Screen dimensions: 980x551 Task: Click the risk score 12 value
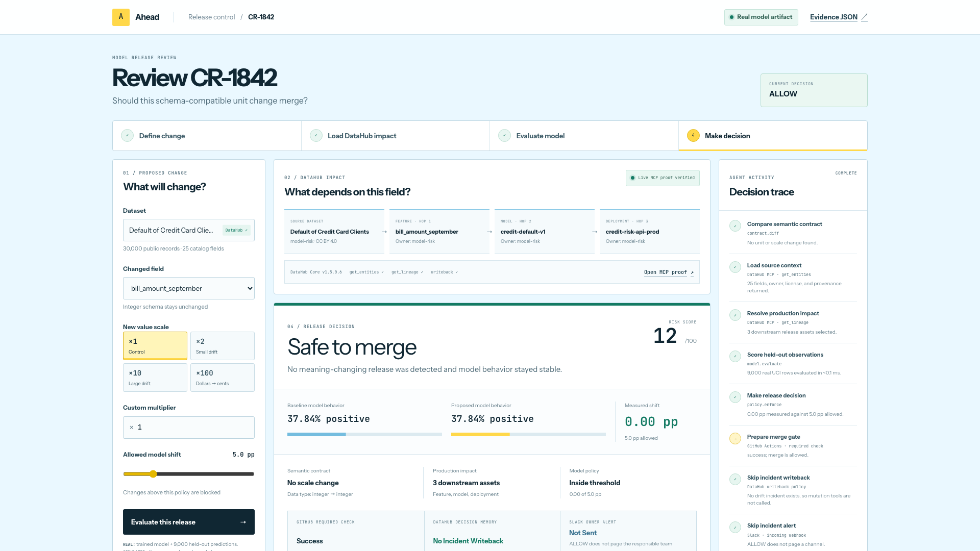click(x=665, y=336)
